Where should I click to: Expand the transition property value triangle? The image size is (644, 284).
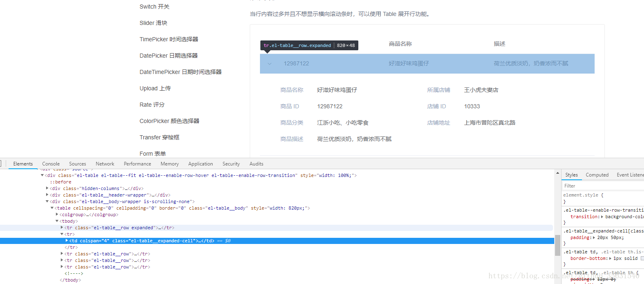point(602,217)
